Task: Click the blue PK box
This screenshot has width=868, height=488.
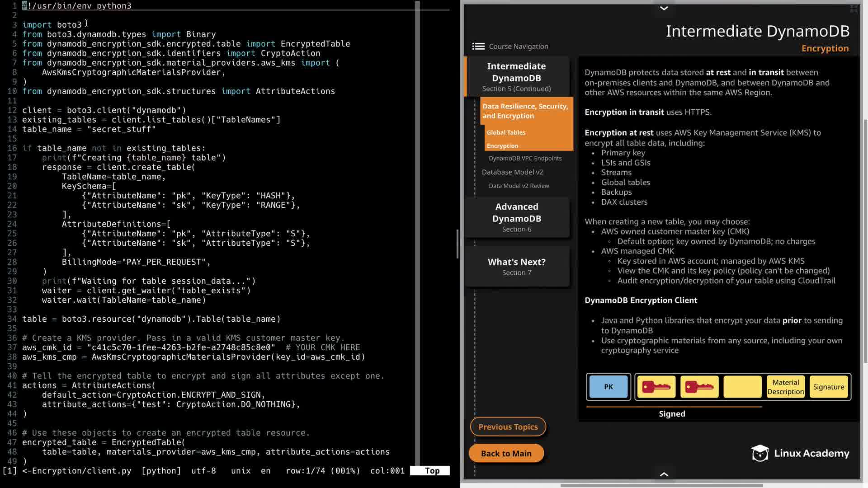Action: pos(609,387)
